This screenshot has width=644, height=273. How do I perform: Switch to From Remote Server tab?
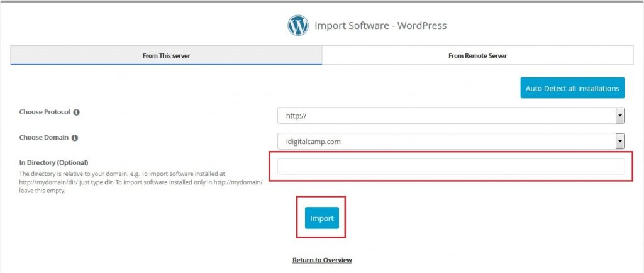pos(478,55)
